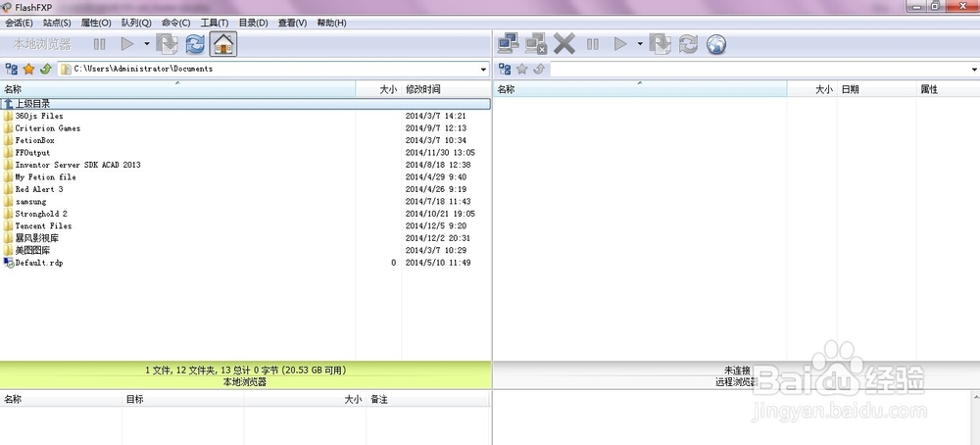Image resolution: width=980 pixels, height=445 pixels.
Task: Open the remote pane transfer-queue dropdown arrow
Action: pyautogui.click(x=640, y=44)
